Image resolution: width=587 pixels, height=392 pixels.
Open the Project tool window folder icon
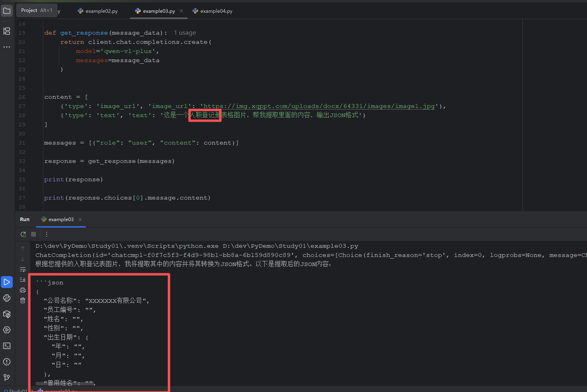tap(7, 11)
